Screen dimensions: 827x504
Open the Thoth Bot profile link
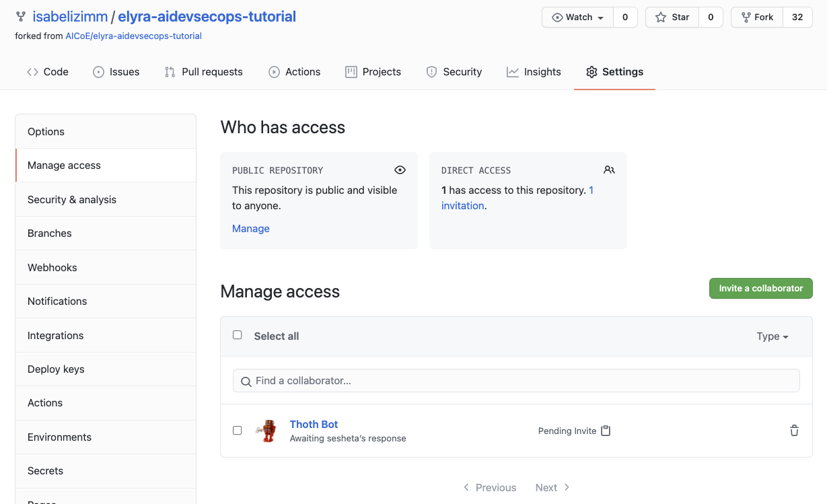click(314, 425)
